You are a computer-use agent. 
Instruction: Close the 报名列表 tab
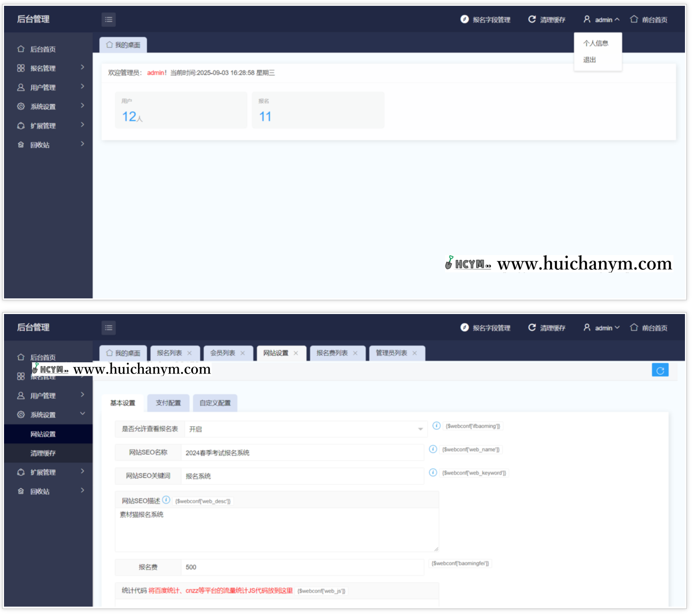point(189,353)
